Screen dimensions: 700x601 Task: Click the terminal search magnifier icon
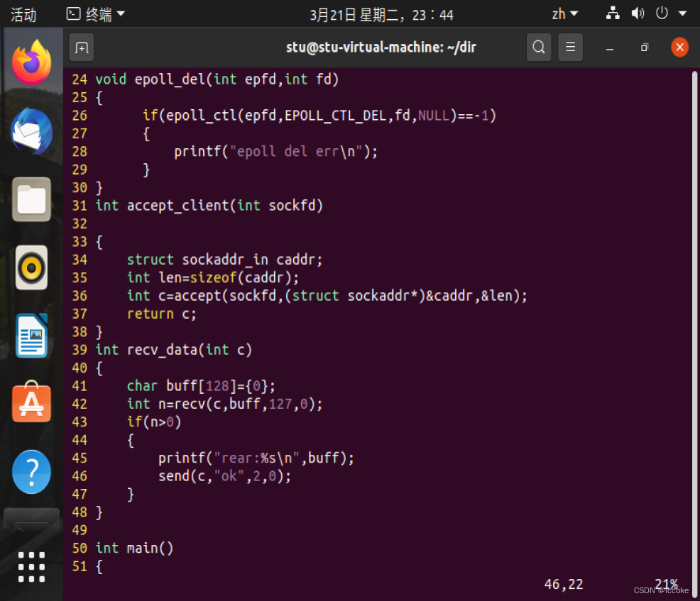539,47
